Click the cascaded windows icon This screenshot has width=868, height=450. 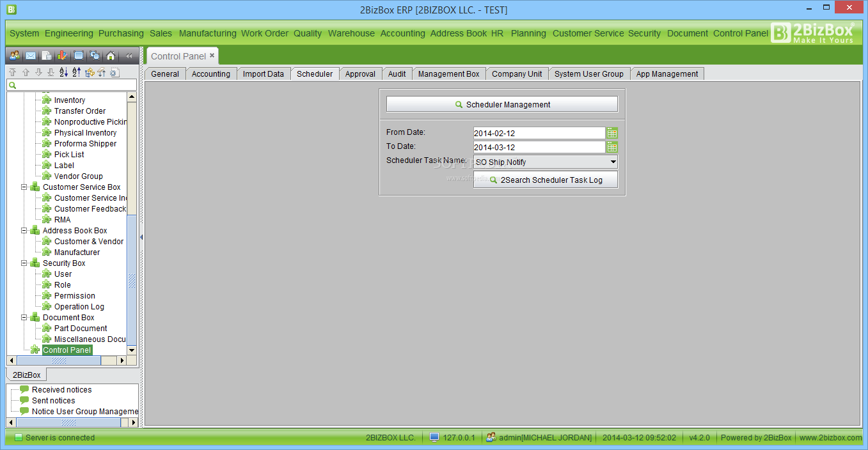pyautogui.click(x=95, y=56)
